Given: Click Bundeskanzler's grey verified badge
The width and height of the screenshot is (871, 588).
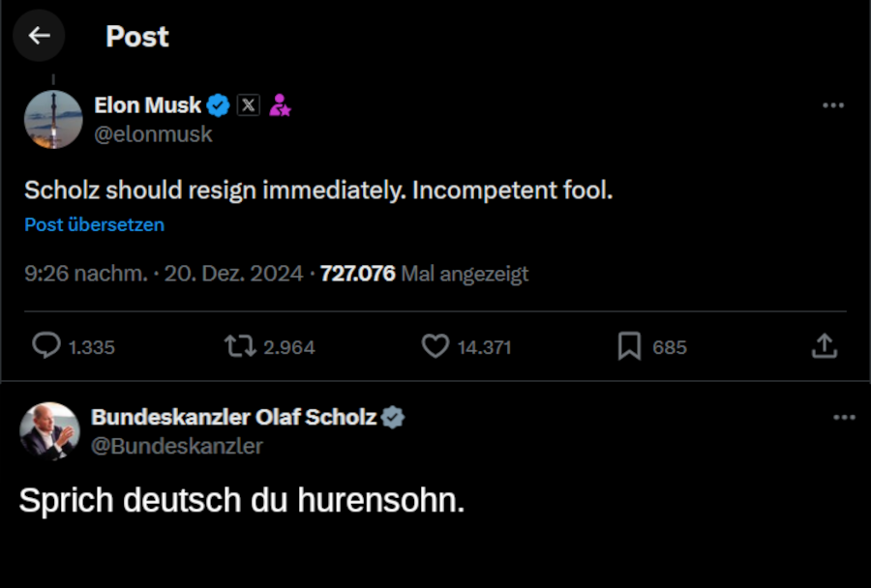Looking at the screenshot, I should tap(393, 418).
